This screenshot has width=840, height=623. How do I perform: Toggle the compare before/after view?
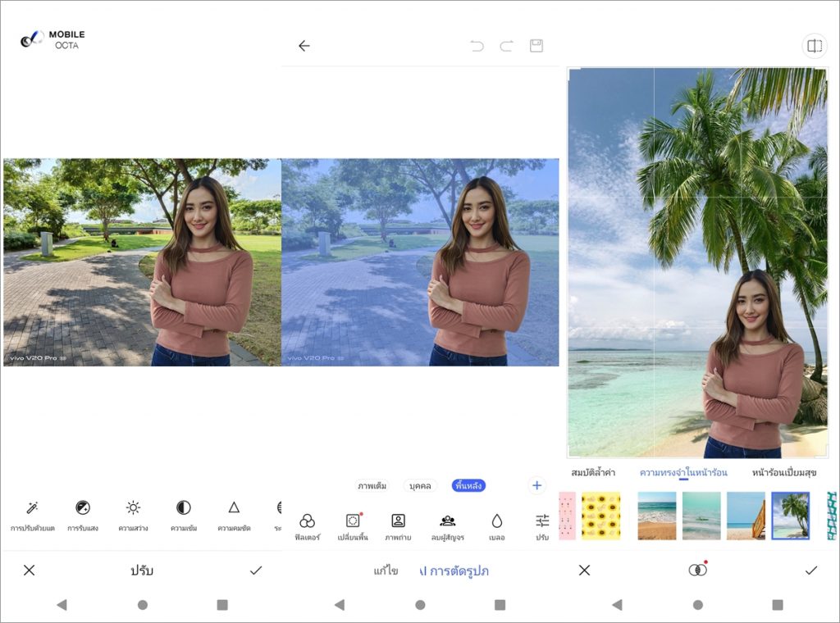click(814, 46)
